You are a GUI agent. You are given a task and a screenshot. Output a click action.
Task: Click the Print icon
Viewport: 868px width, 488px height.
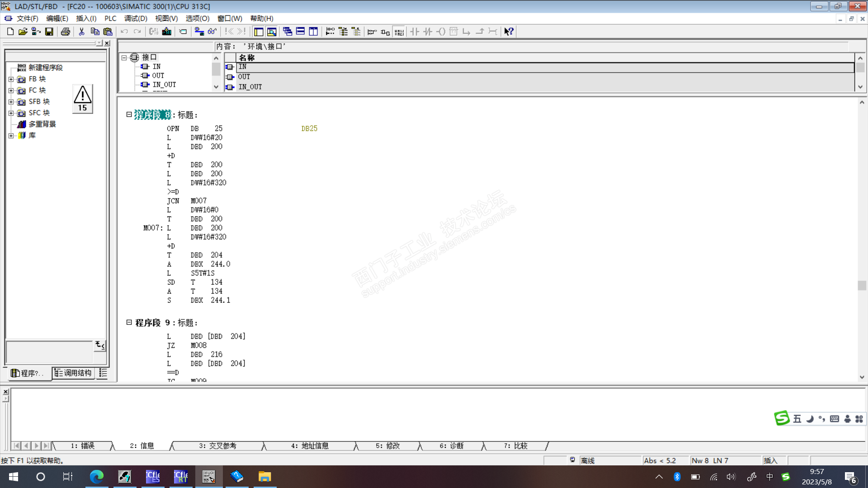coord(66,32)
